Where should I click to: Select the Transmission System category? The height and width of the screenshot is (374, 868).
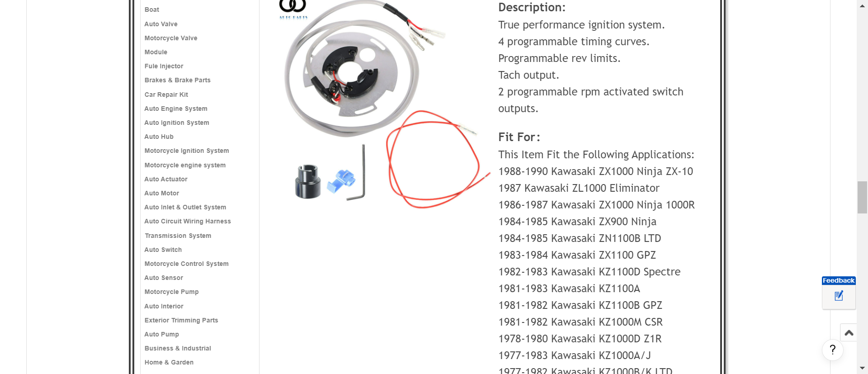pyautogui.click(x=178, y=236)
